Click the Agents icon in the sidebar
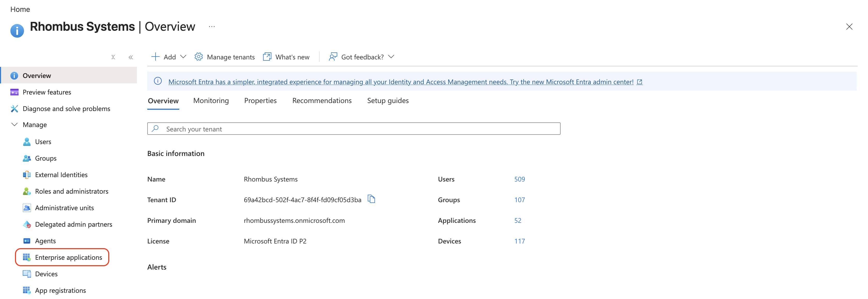Viewport: 868px width, 299px height. [x=27, y=241]
